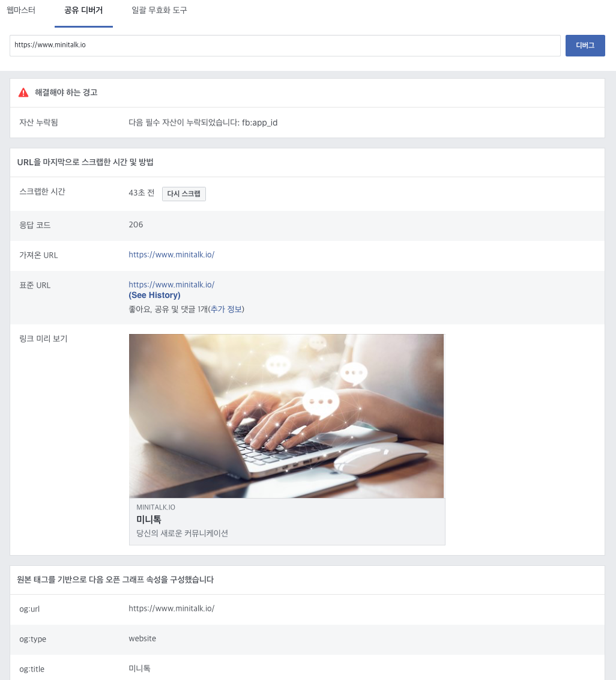616x680 pixels.
Task: Click the 해결해야 하는 경고 heading
Action: 66,93
